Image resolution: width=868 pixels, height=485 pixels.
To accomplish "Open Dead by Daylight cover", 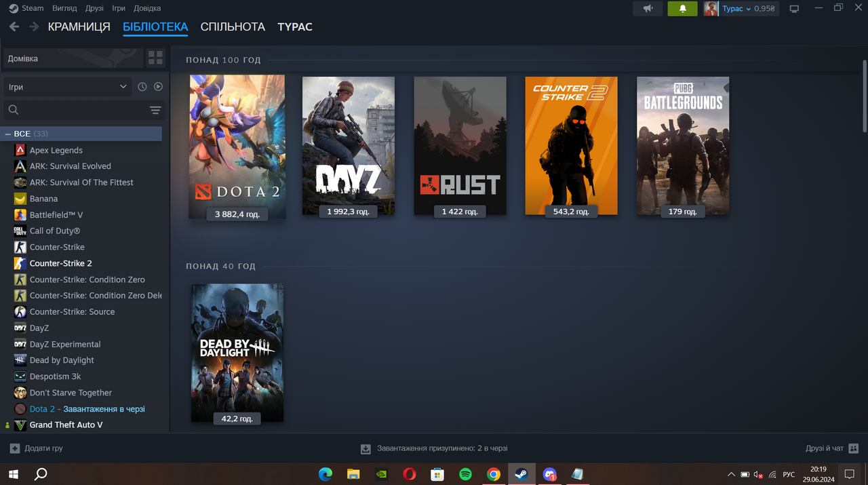I will (237, 353).
